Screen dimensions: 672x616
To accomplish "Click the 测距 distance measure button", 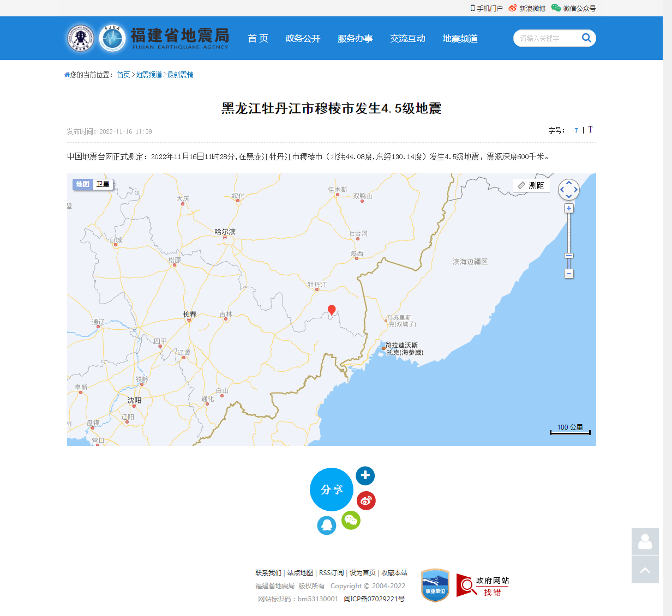I will coord(531,185).
